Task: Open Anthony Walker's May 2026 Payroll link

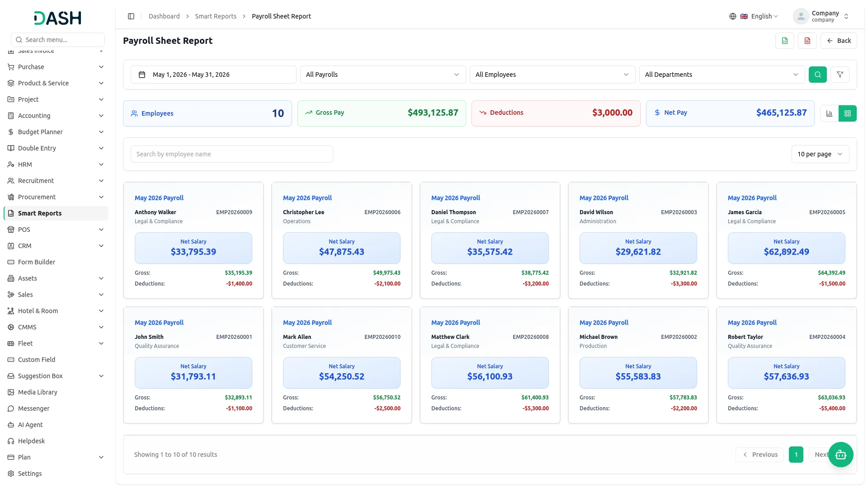Action: coord(159,198)
